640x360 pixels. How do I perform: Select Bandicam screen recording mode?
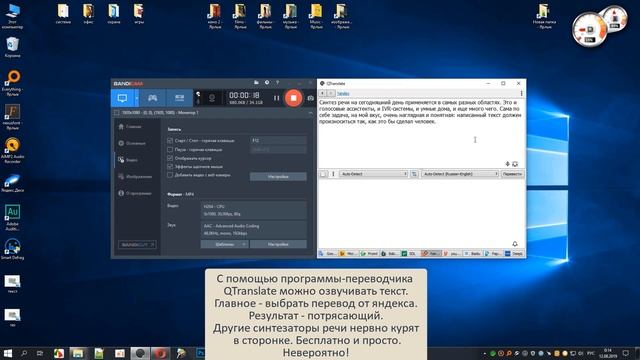122,98
